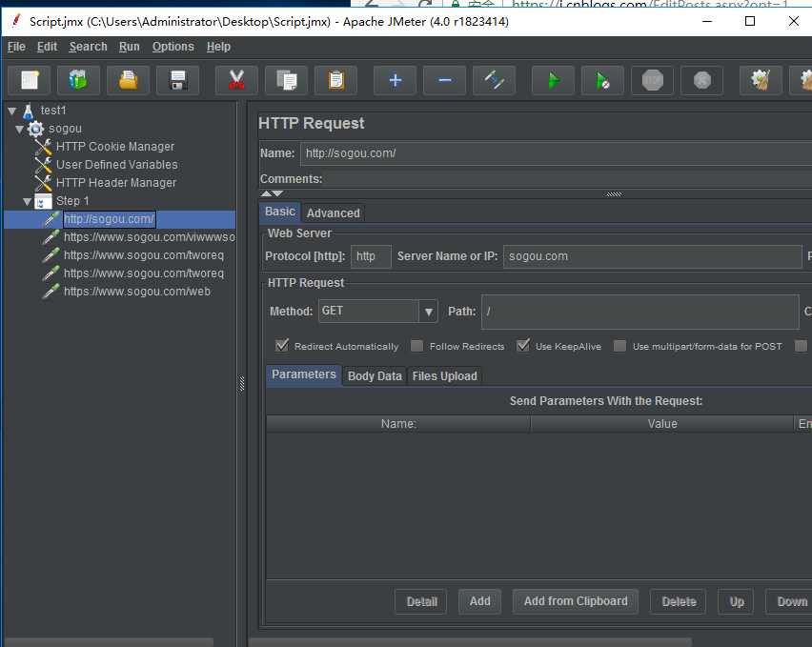Viewport: 812px width, 647px height.
Task: Open the Templates toolbar icon
Action: (x=78, y=80)
